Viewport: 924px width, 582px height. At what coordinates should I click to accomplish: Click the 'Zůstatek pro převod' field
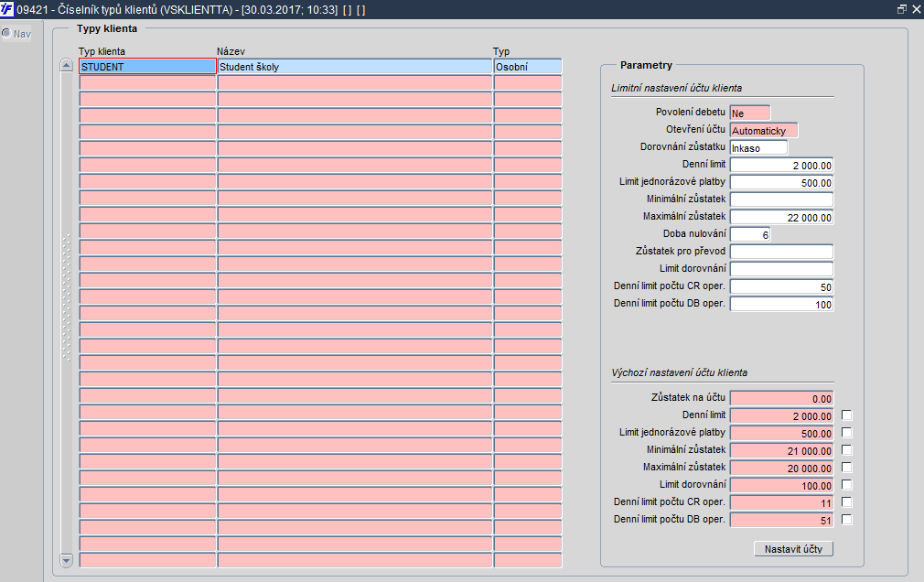781,252
